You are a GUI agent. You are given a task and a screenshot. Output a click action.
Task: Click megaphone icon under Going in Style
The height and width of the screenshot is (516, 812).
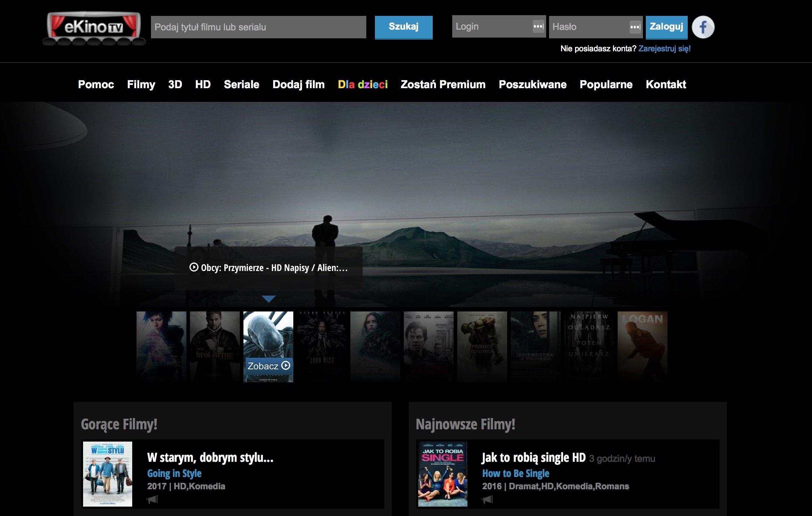tap(152, 499)
